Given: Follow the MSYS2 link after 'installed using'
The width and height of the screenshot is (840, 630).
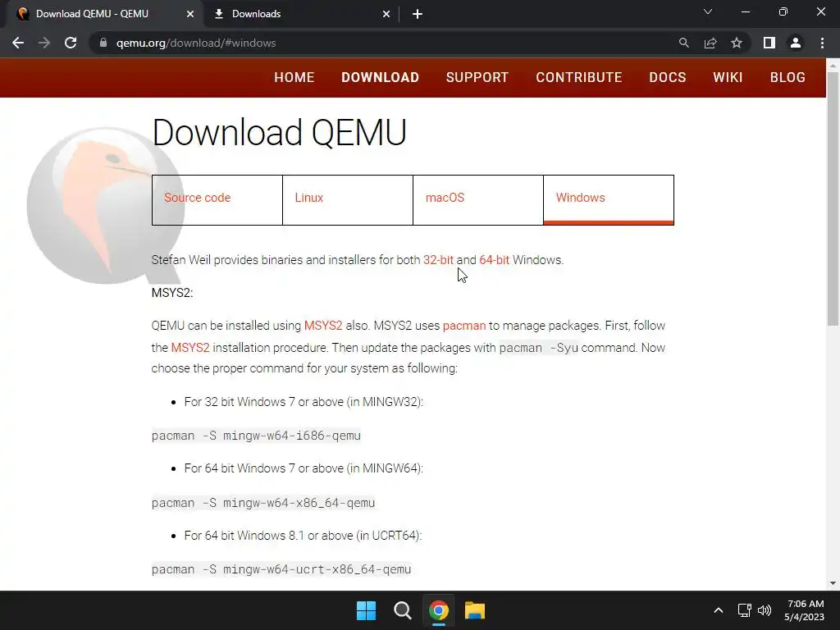Looking at the screenshot, I should coord(323,326).
